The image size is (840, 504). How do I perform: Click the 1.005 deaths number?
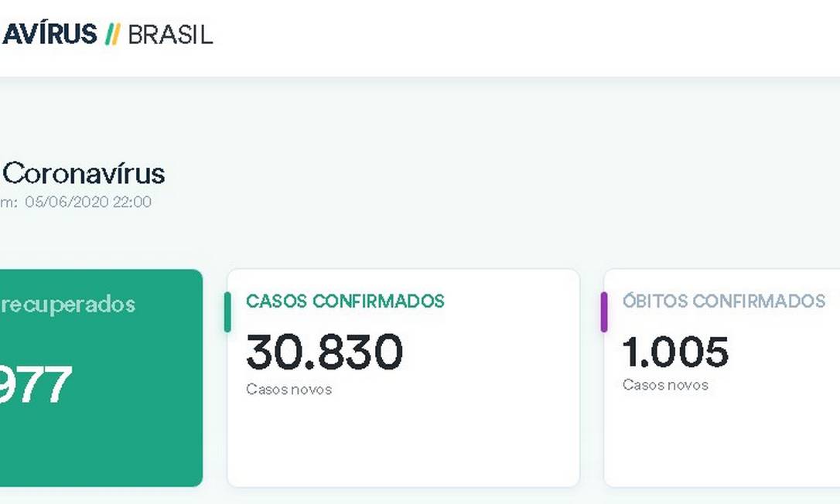[x=676, y=352]
